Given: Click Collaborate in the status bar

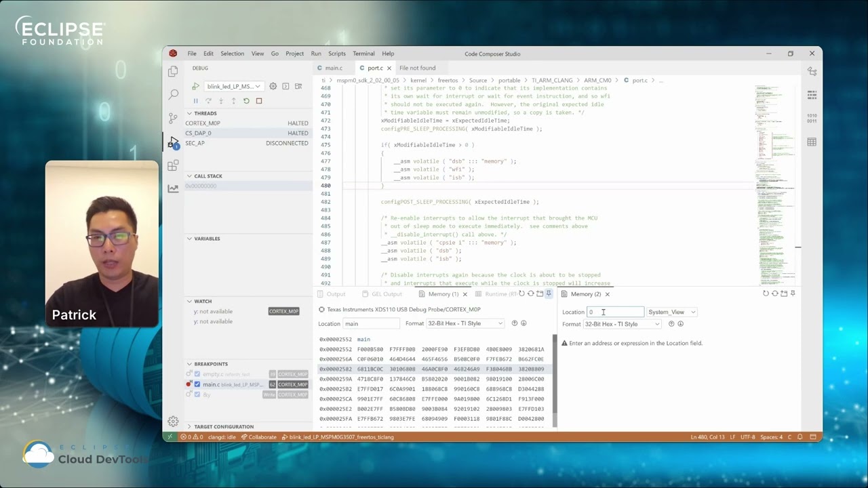Looking at the screenshot, I should coord(258,437).
